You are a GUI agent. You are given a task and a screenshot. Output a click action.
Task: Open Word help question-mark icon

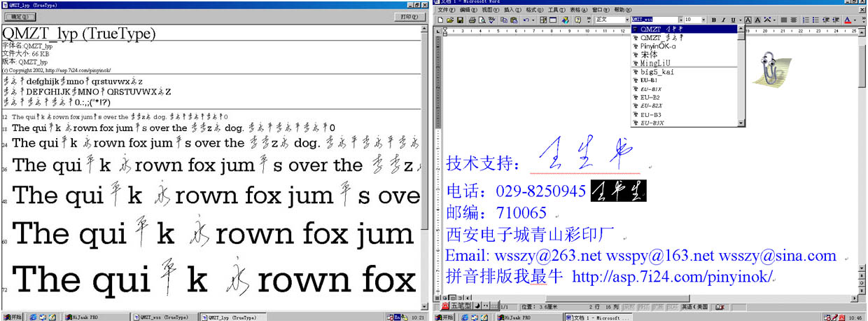(577, 20)
